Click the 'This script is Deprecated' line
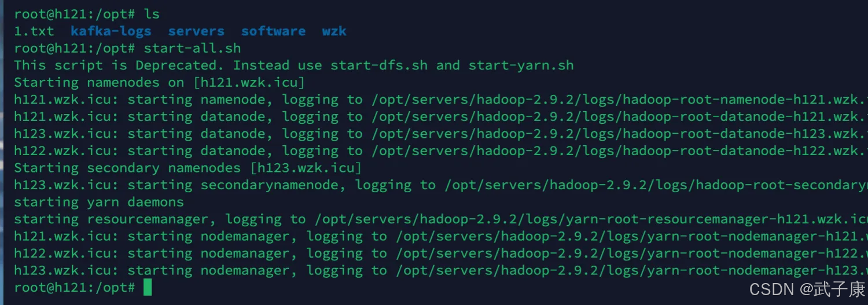 coord(294,65)
